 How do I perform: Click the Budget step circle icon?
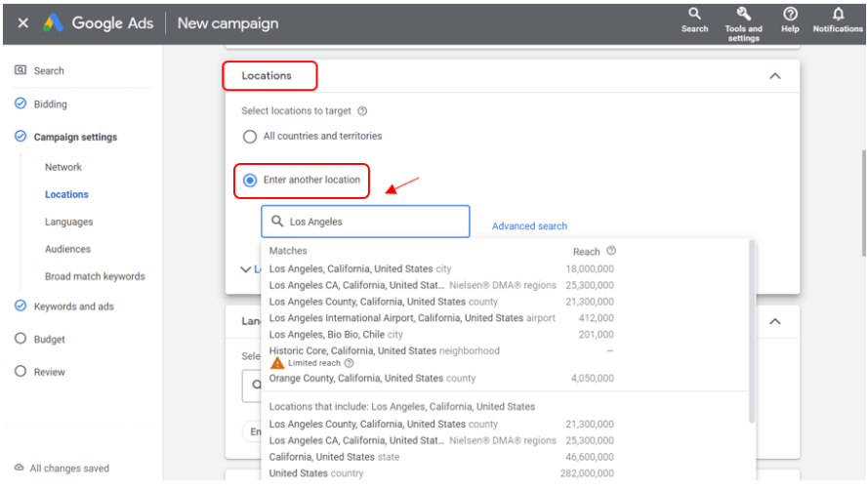pyautogui.click(x=21, y=339)
